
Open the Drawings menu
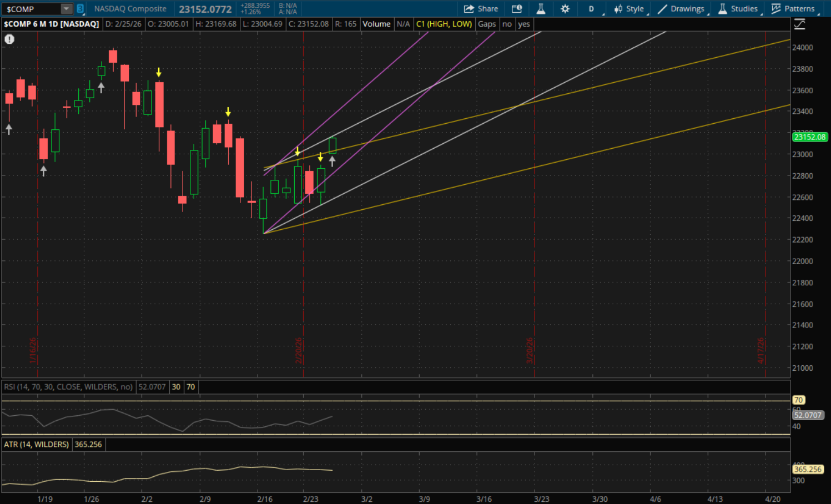681,8
